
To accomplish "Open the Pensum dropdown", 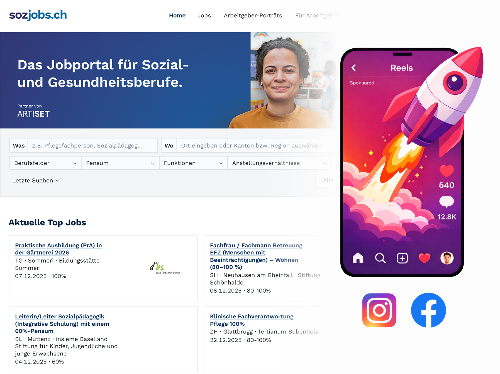I will click(x=120, y=163).
